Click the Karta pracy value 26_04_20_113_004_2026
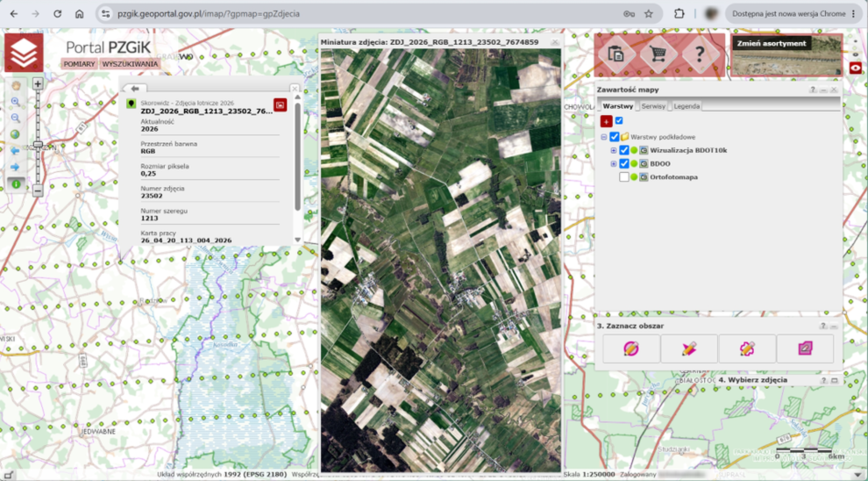Screen dimensions: 868x481 tap(186, 241)
